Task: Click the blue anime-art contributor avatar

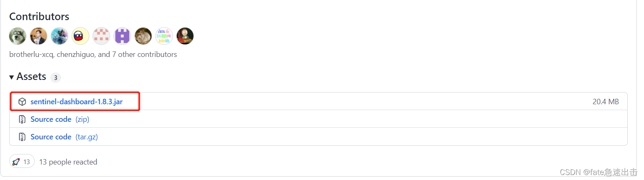Action: (x=59, y=36)
